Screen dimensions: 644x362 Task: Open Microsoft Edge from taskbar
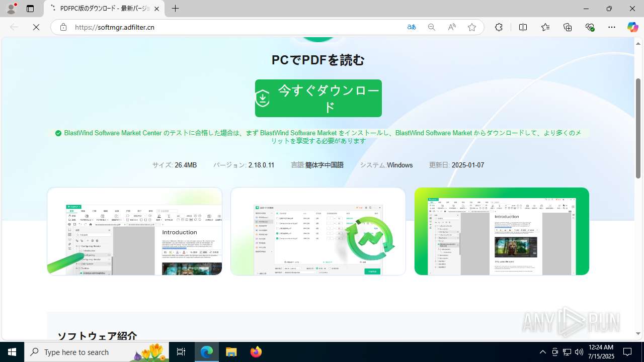pyautogui.click(x=207, y=352)
